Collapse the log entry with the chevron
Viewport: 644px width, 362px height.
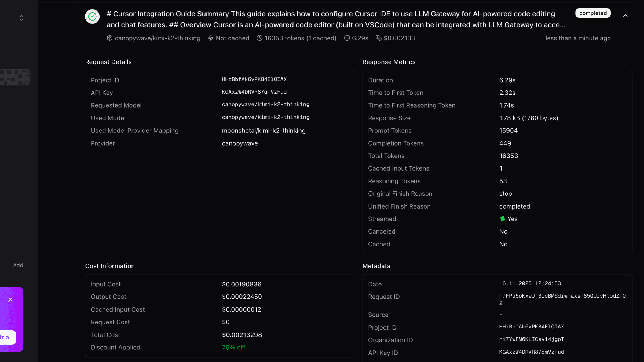(625, 16)
